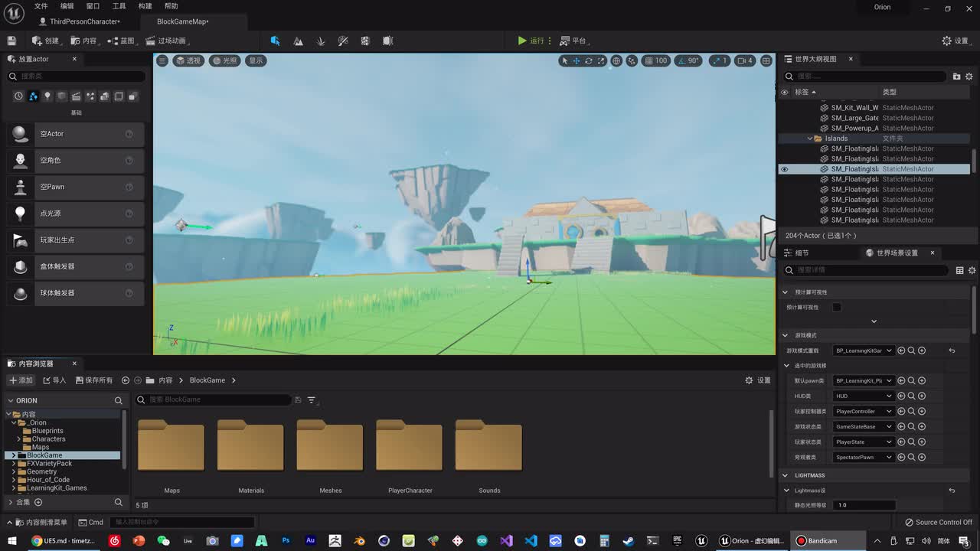This screenshot has height=551, width=980.
Task: Click the viewport hamburger options icon
Action: click(162, 60)
